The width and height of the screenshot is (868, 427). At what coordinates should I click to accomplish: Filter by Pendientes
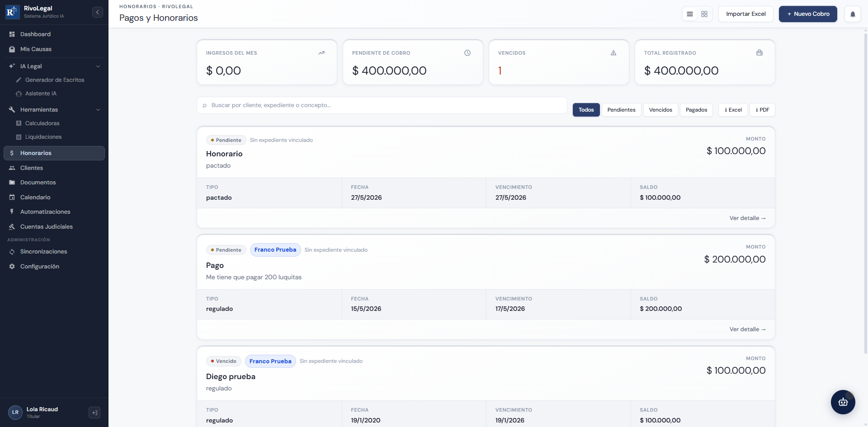(x=622, y=110)
